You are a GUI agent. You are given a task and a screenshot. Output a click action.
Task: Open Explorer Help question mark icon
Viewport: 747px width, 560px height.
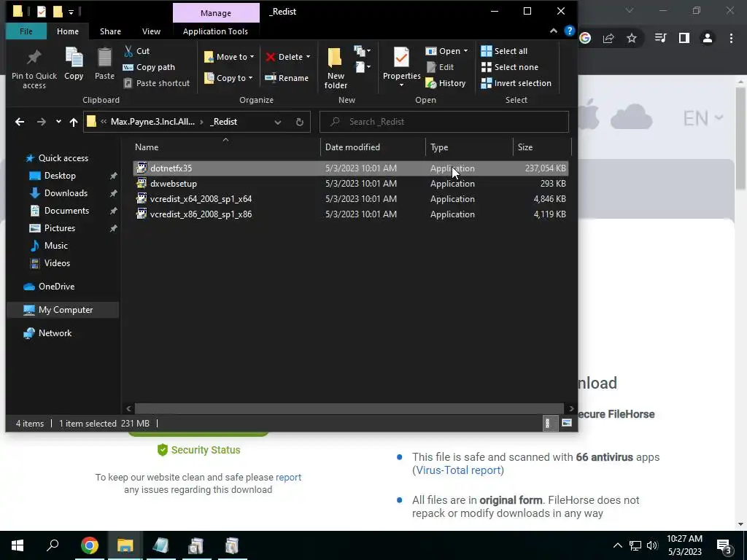tap(569, 31)
